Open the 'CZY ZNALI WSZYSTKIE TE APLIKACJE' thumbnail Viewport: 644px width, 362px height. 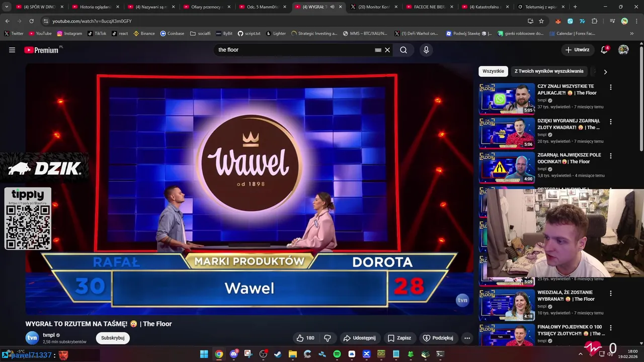click(507, 99)
